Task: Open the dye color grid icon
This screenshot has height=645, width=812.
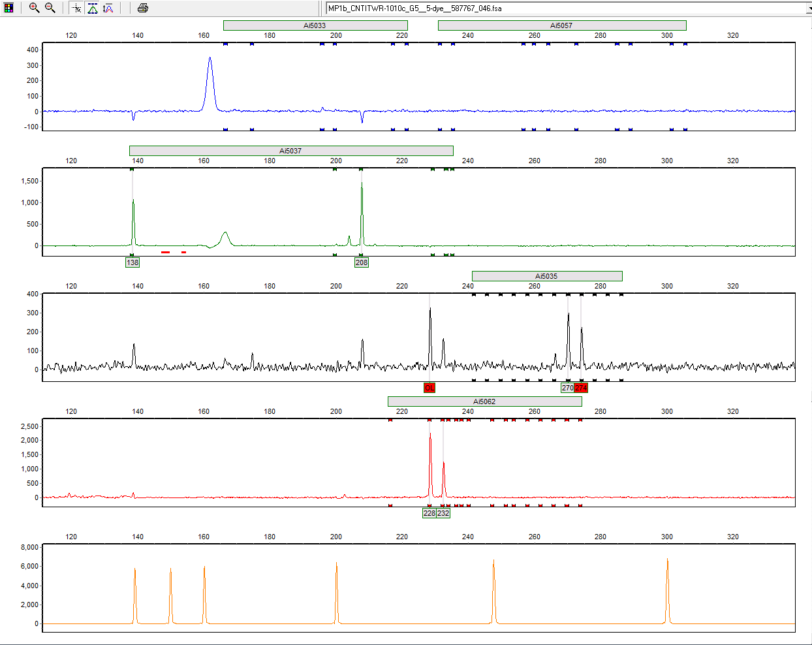Action: click(8, 8)
